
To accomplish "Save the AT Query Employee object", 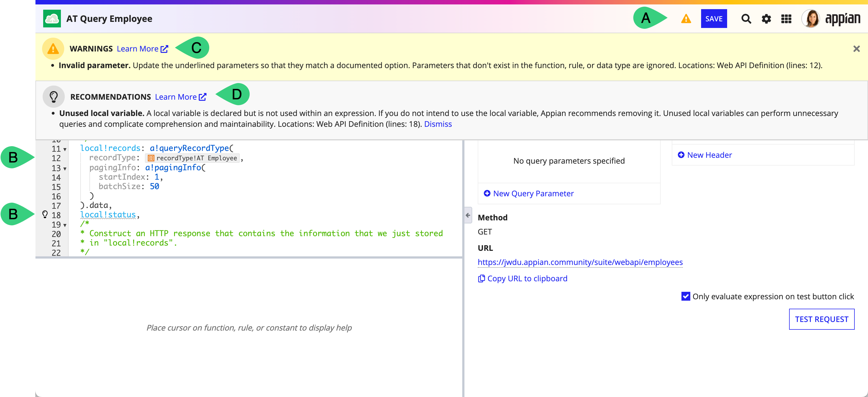I will (x=714, y=19).
